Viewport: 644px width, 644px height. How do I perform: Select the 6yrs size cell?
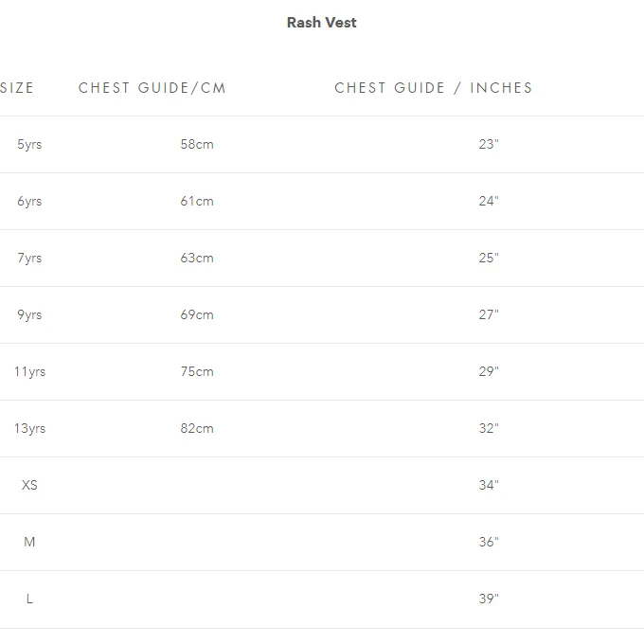coord(29,201)
